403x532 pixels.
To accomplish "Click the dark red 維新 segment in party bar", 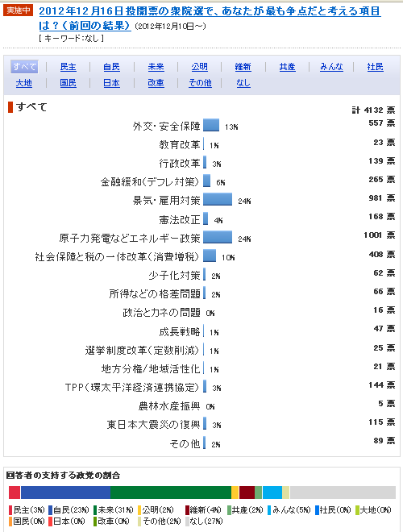I will (247, 493).
